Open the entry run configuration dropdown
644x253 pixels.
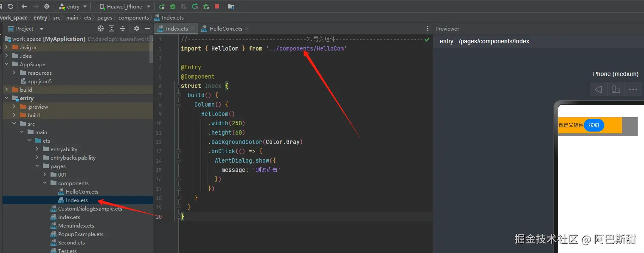pyautogui.click(x=73, y=6)
